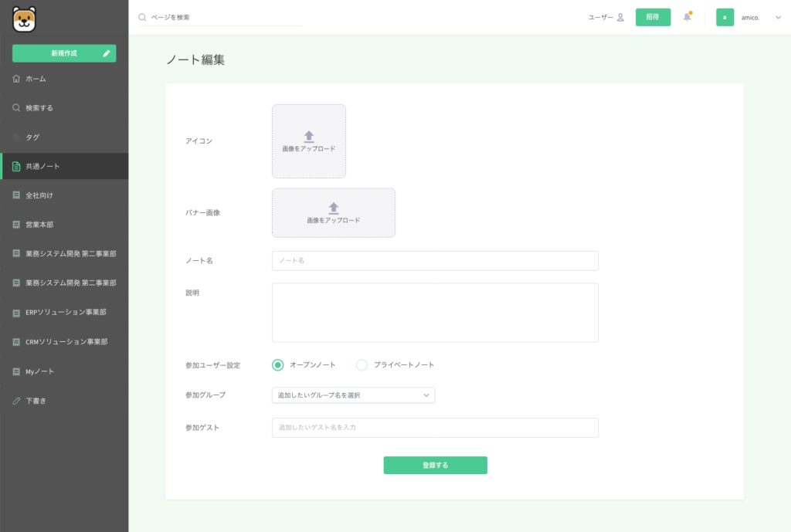The height and width of the screenshot is (532, 791).
Task: Open the 下書き drafts item
Action: pyautogui.click(x=36, y=401)
